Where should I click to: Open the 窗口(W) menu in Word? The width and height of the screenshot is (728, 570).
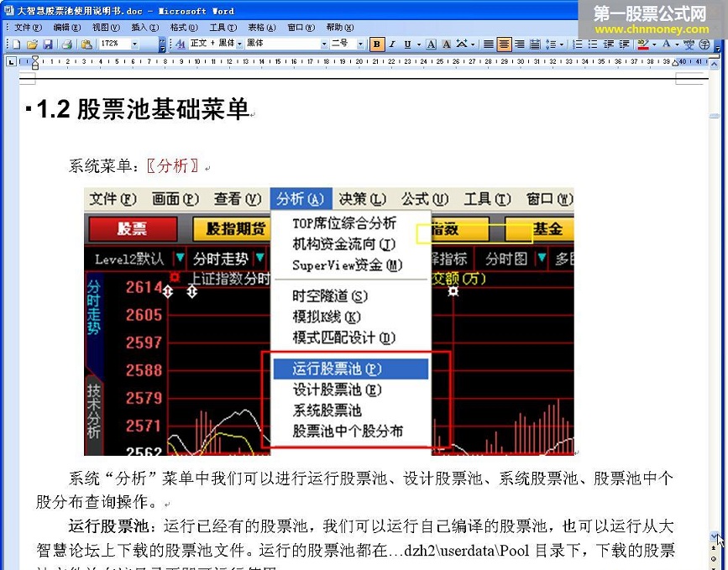coord(301,28)
